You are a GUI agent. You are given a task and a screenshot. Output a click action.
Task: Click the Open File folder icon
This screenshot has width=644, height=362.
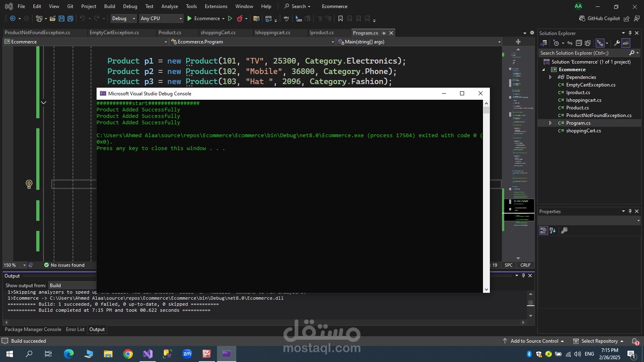click(x=53, y=19)
